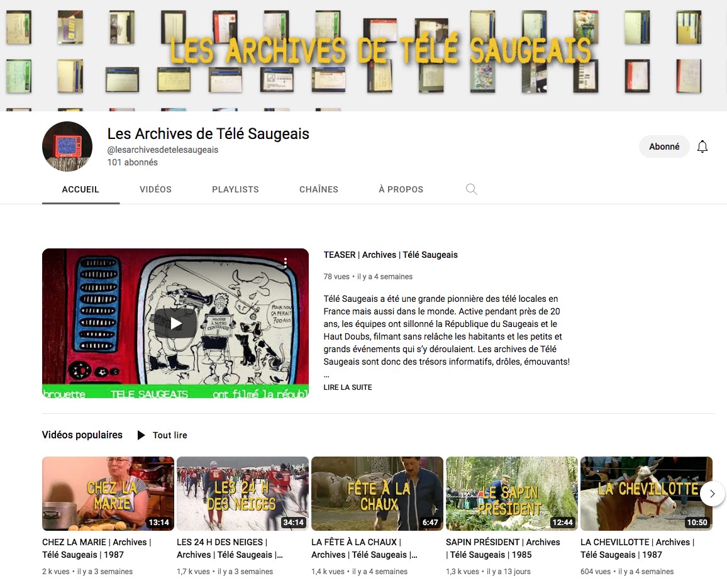Image resolution: width=727 pixels, height=588 pixels.
Task: Open LES 24 H DES NEIGES thumbnail
Action: pos(242,494)
